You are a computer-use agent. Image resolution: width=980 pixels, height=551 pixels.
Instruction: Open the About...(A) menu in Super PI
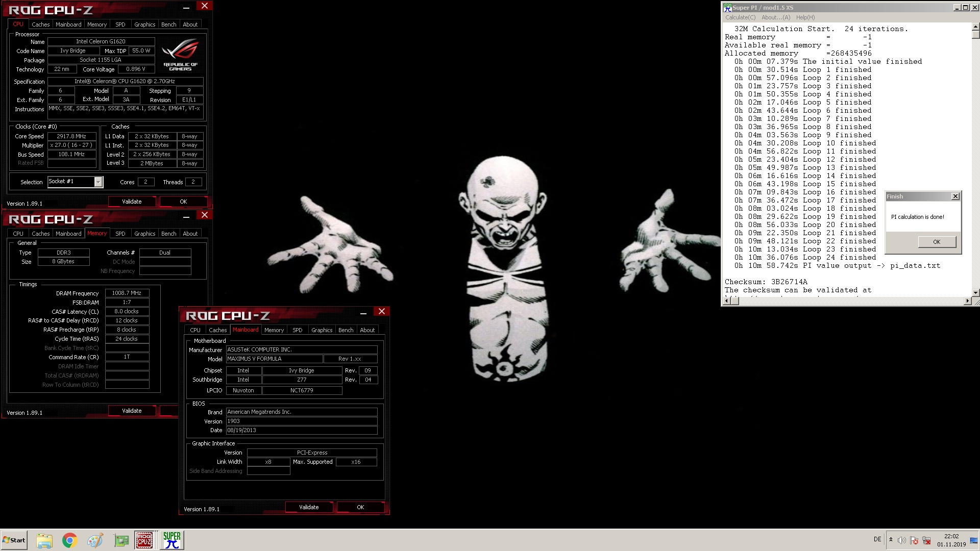pos(775,17)
